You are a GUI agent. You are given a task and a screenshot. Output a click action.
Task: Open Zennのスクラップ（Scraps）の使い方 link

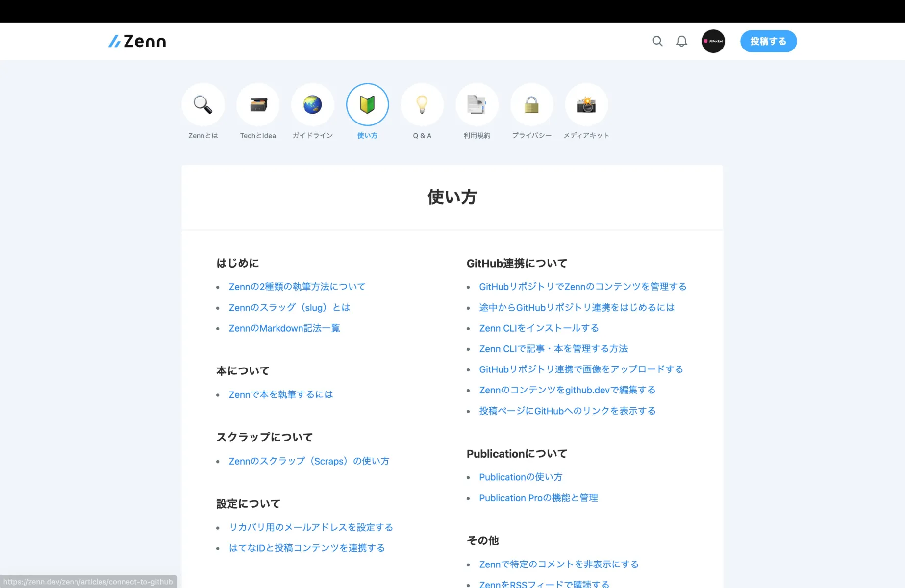pos(309,461)
